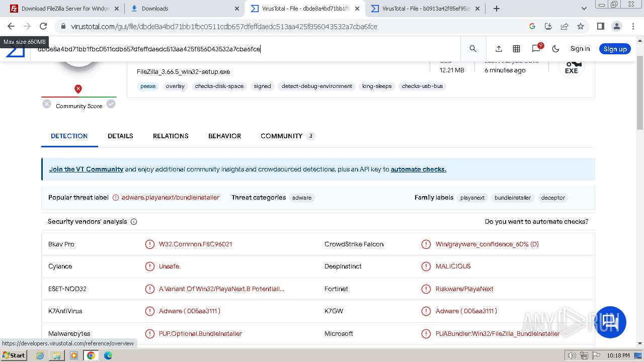Click the signed tag
The image size is (644, 362).
coord(262,86)
